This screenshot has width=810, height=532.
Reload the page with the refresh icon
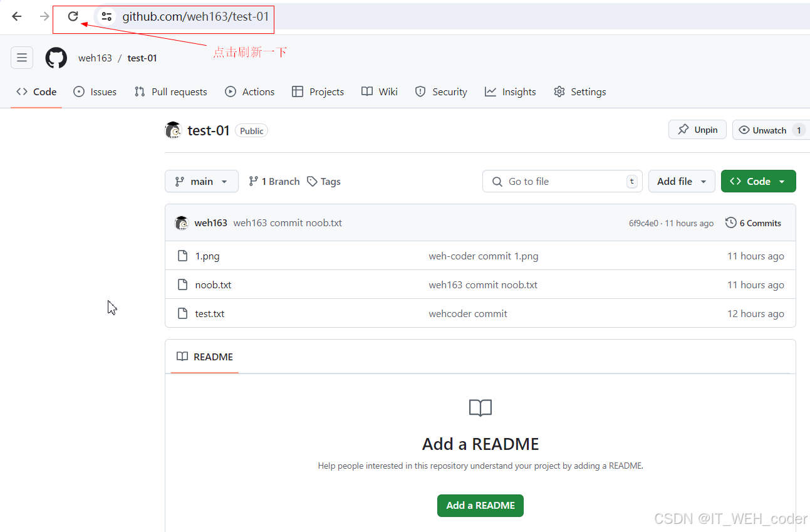pyautogui.click(x=73, y=16)
